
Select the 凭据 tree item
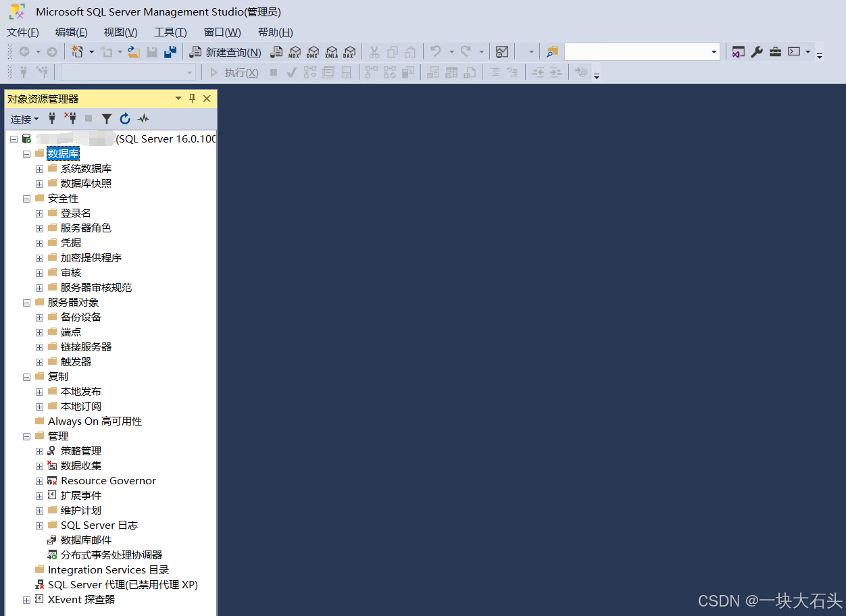point(71,243)
